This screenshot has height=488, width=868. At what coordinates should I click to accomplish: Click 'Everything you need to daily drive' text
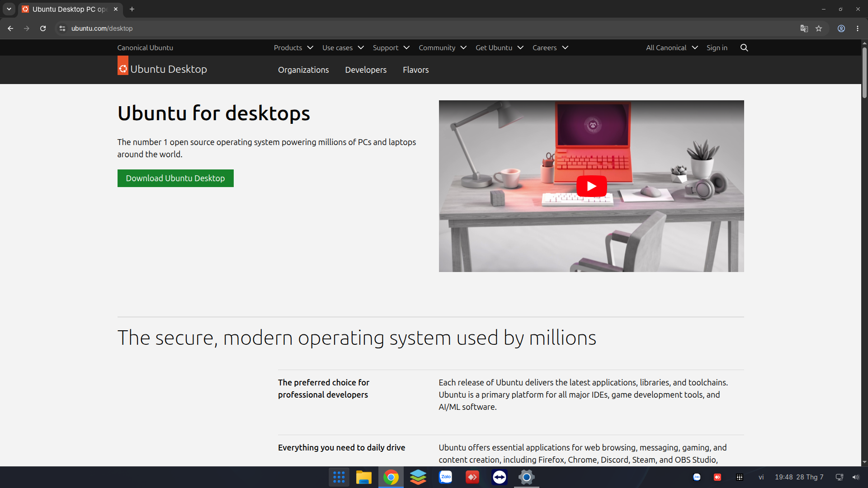(341, 447)
